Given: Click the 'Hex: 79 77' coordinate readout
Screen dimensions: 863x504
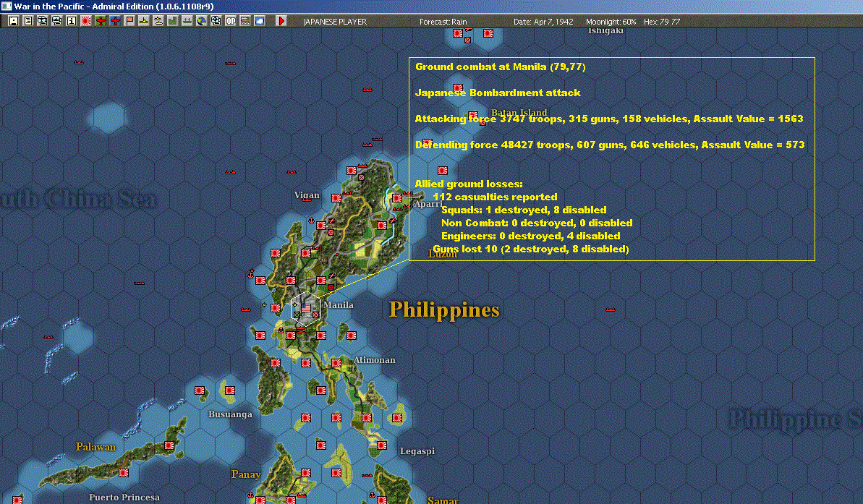Looking at the screenshot, I should point(662,22).
